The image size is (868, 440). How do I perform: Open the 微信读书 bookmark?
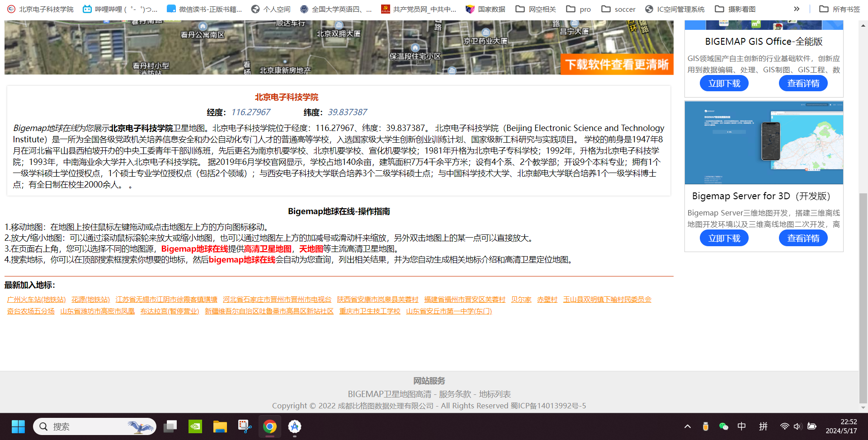click(204, 9)
